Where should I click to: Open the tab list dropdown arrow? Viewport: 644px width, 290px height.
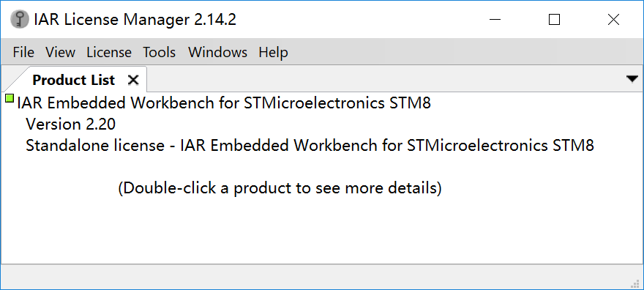[632, 79]
